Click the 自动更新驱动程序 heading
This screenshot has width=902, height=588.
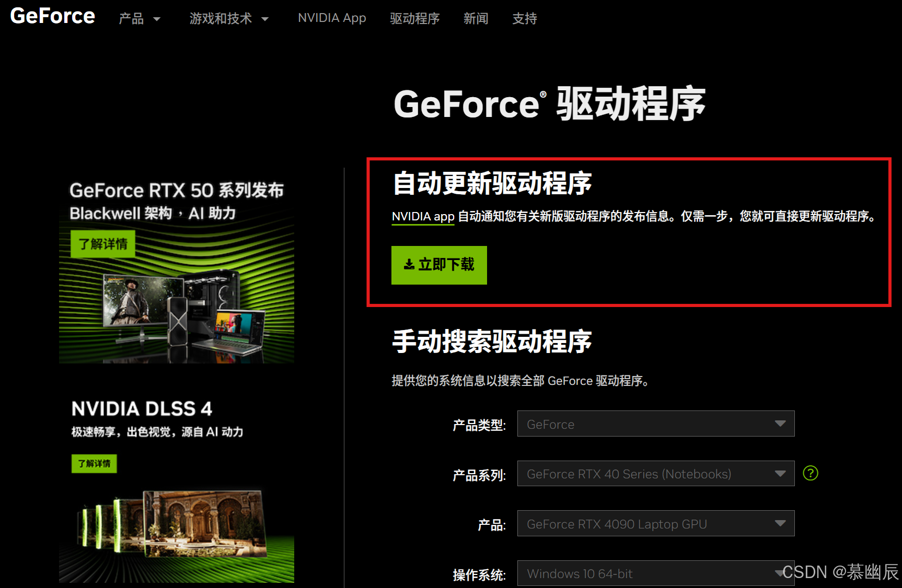tap(492, 183)
